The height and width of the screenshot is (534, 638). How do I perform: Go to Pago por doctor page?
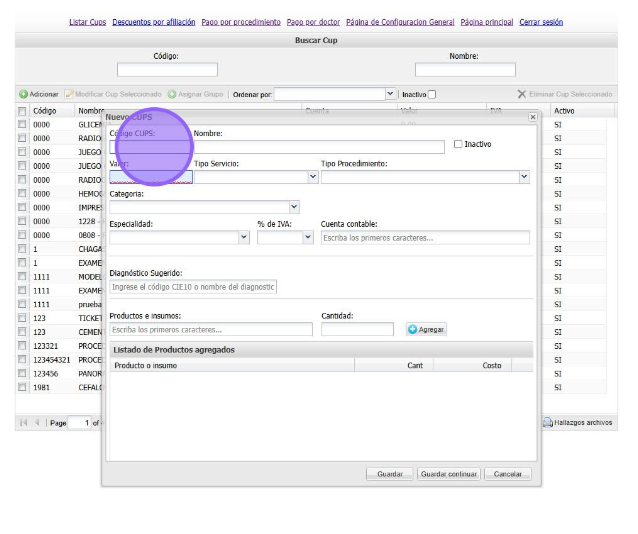coord(313,22)
